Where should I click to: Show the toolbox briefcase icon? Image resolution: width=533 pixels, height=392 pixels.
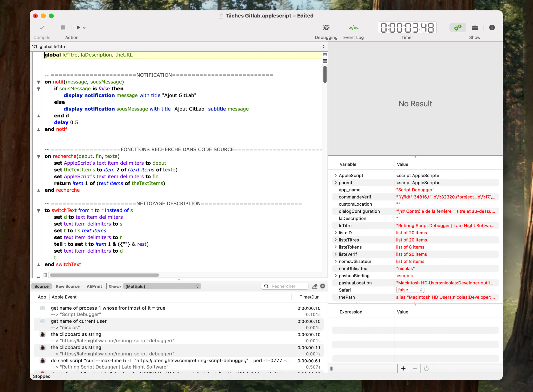475,27
